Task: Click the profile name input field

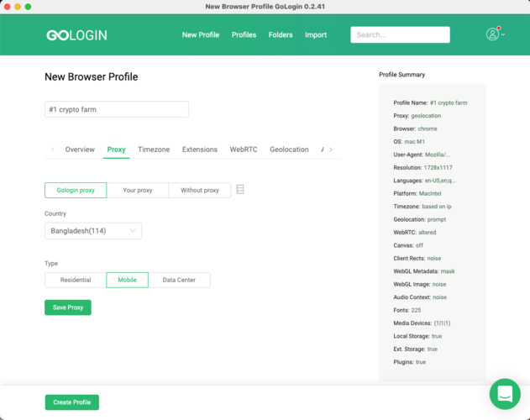Action: point(117,109)
